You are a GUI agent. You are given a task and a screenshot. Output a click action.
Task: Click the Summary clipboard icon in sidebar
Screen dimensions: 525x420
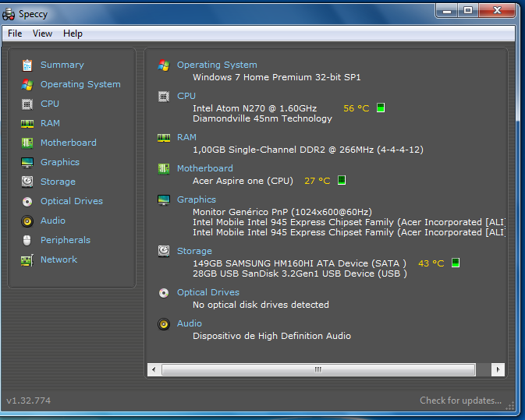(27, 65)
